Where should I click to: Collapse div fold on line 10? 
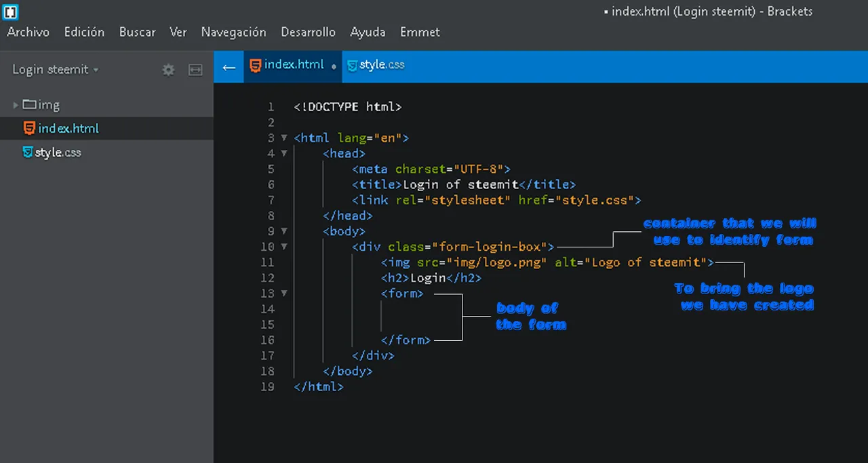284,247
